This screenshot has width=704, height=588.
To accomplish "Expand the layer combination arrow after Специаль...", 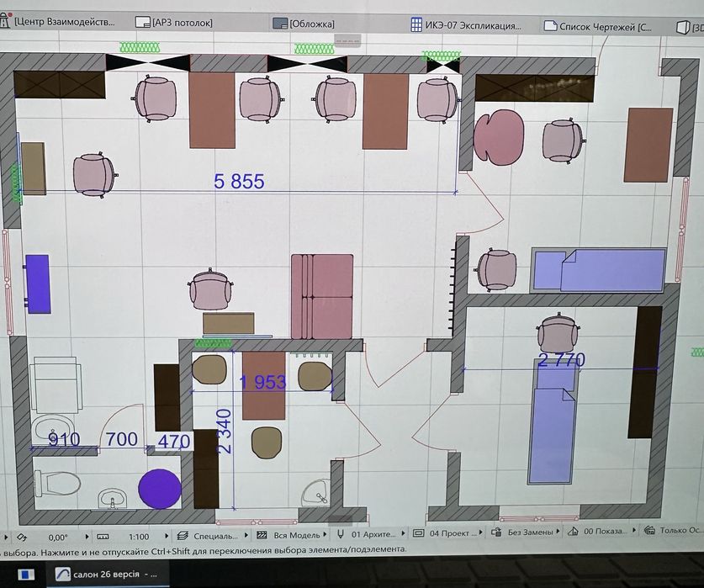I will [x=246, y=536].
